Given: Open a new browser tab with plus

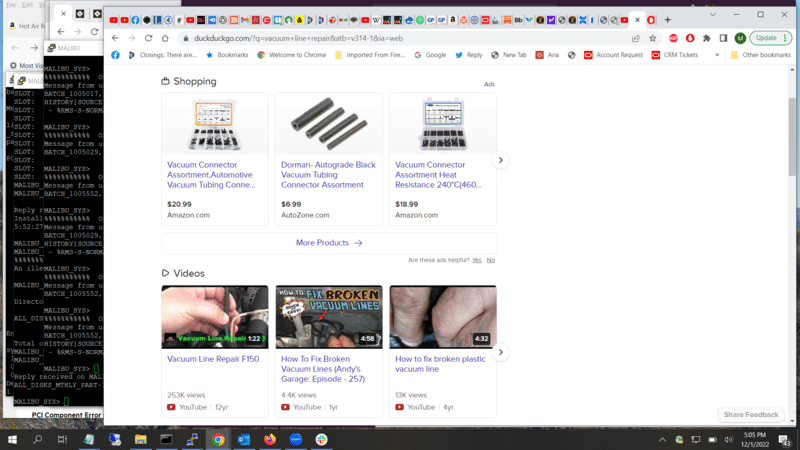Looking at the screenshot, I should (x=667, y=20).
